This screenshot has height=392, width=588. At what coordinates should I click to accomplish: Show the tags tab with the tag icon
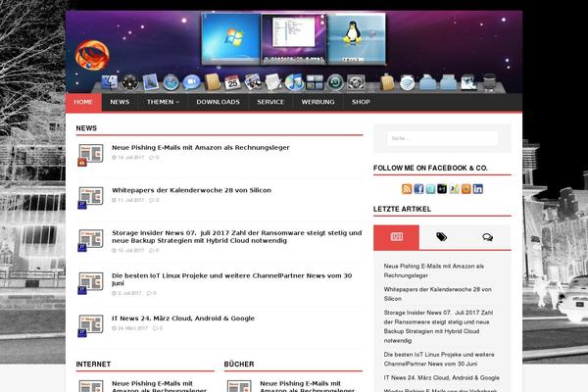tap(442, 237)
